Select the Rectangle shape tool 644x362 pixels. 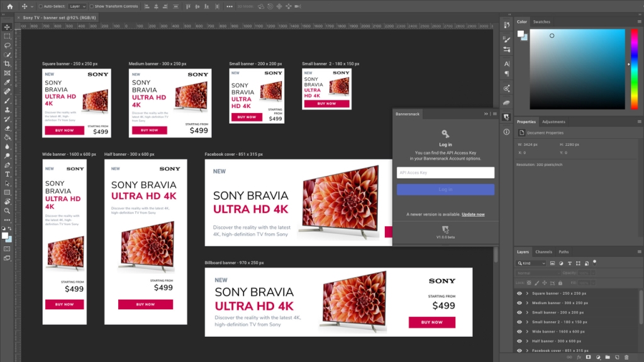coord(7,192)
